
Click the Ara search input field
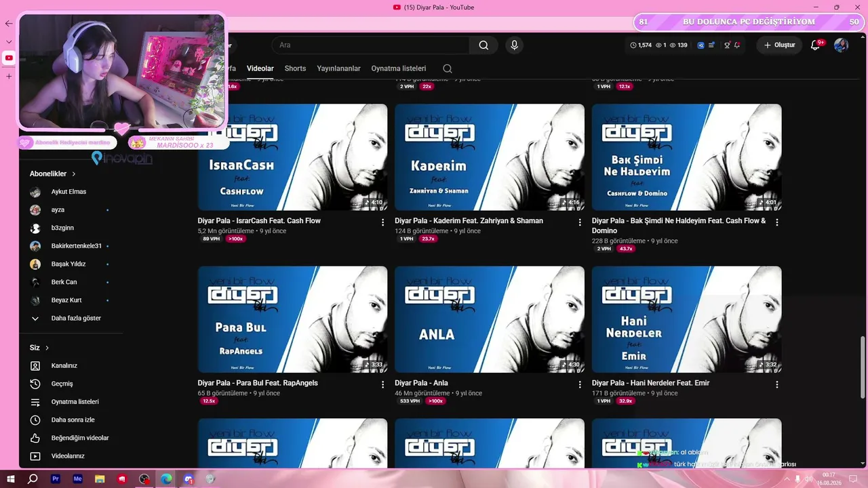pyautogui.click(x=370, y=45)
